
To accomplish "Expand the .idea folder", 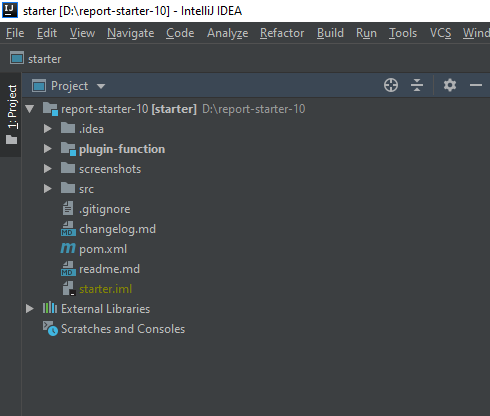I will pyautogui.click(x=48, y=129).
